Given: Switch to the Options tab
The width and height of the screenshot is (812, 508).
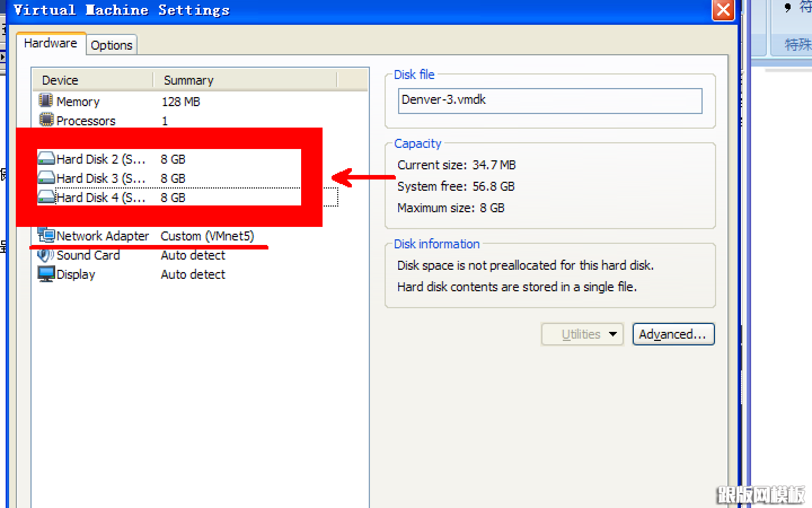Looking at the screenshot, I should pos(112,45).
